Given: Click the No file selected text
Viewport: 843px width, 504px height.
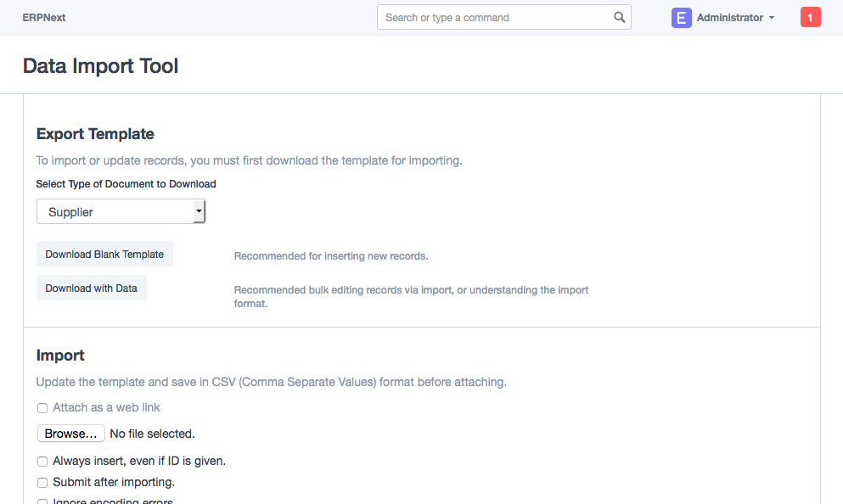Looking at the screenshot, I should (x=153, y=434).
